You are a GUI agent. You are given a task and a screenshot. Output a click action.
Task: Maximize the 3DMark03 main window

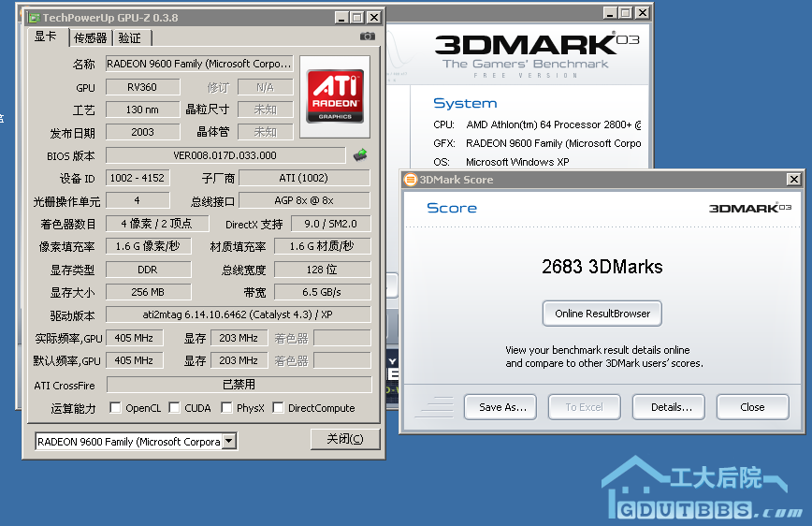[x=626, y=12]
